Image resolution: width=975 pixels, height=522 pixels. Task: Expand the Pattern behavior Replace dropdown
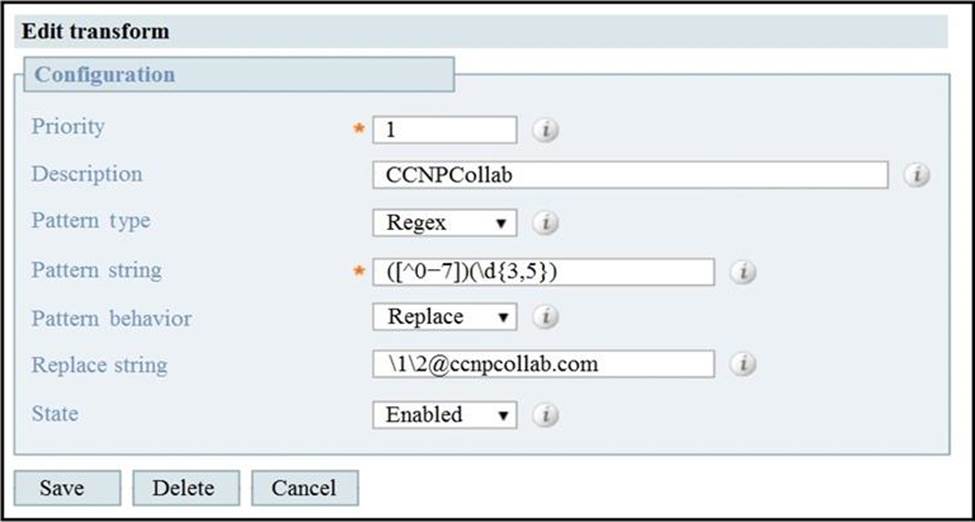tap(445, 317)
